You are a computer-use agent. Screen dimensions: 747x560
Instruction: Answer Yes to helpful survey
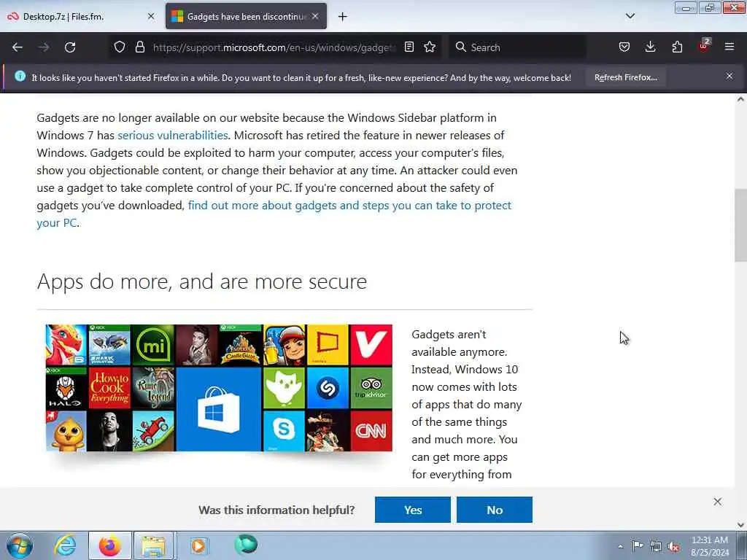tap(413, 510)
